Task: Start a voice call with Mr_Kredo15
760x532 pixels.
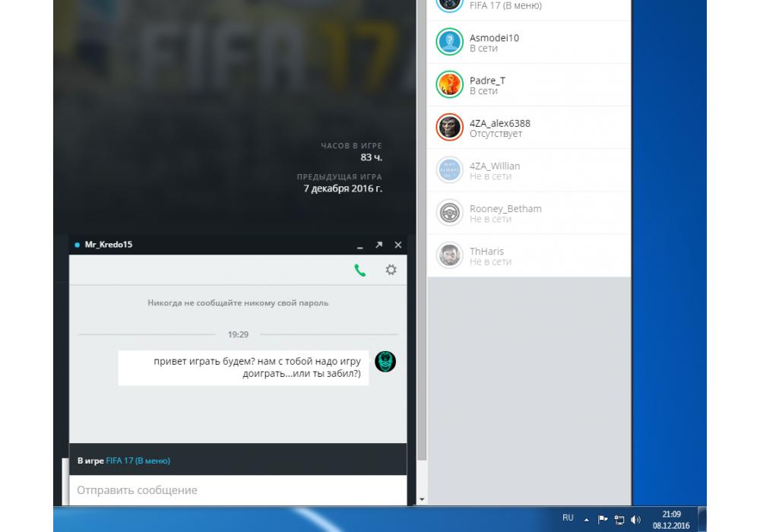Action: tap(360, 270)
